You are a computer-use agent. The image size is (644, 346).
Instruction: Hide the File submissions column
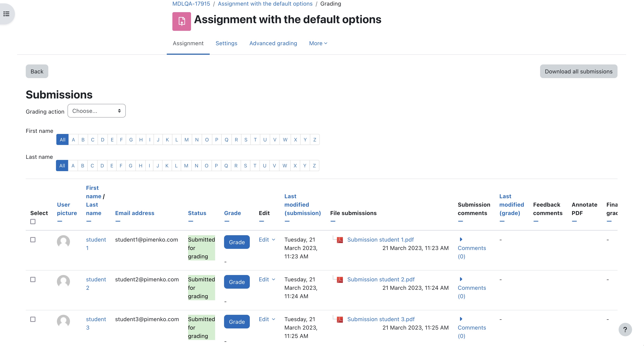tap(333, 221)
